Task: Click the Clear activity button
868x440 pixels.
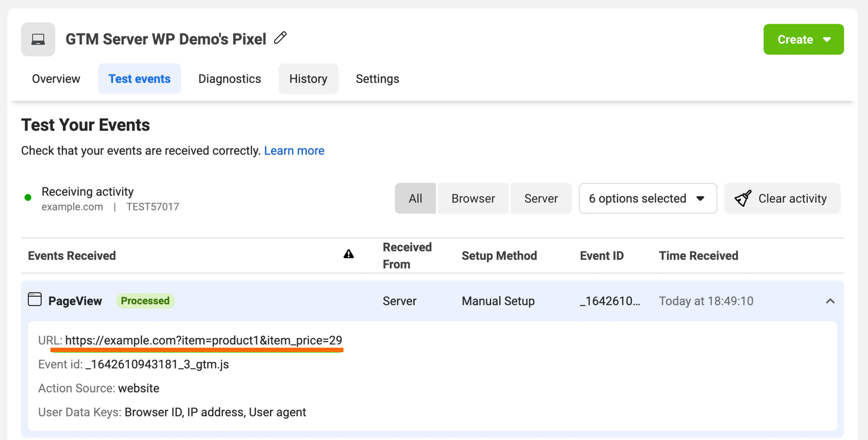Action: [x=782, y=199]
